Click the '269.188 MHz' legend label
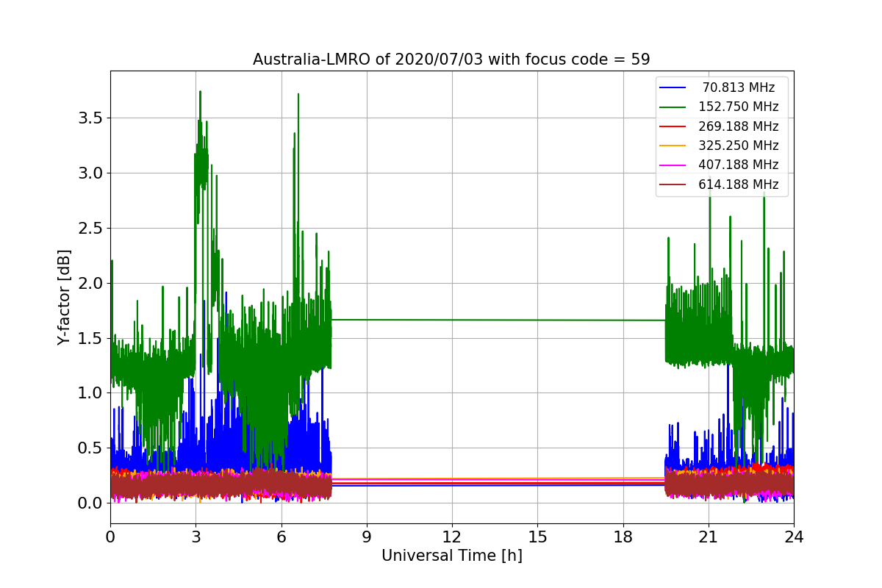Viewport: 882px width, 588px height. click(x=739, y=126)
